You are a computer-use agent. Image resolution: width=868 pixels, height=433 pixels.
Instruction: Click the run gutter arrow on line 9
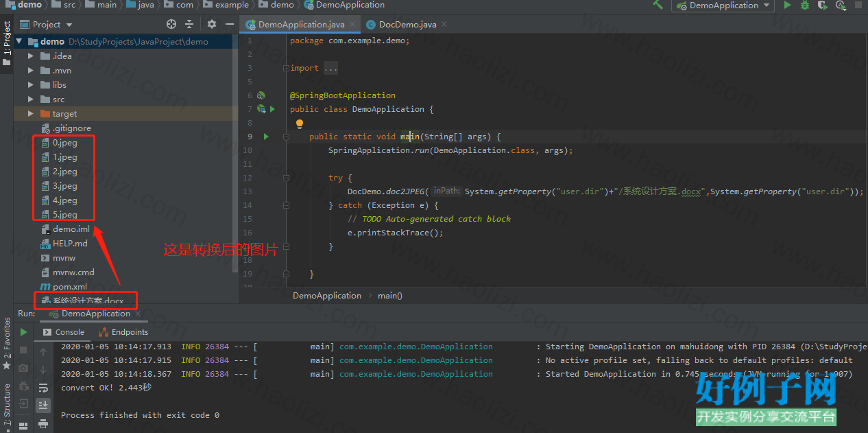[266, 137]
